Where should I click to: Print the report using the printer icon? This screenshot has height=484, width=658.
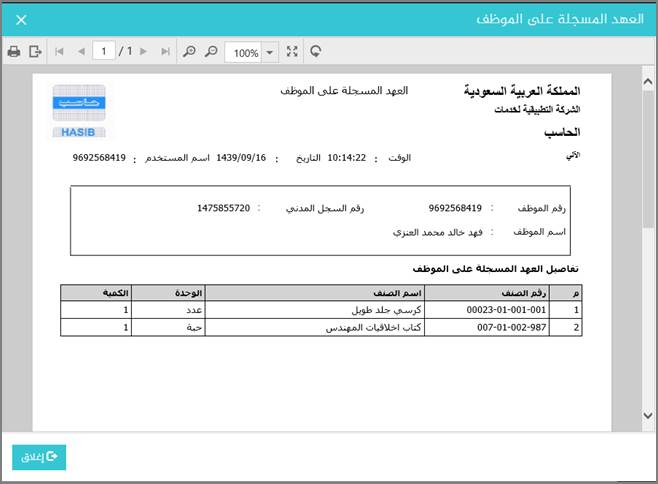14,52
